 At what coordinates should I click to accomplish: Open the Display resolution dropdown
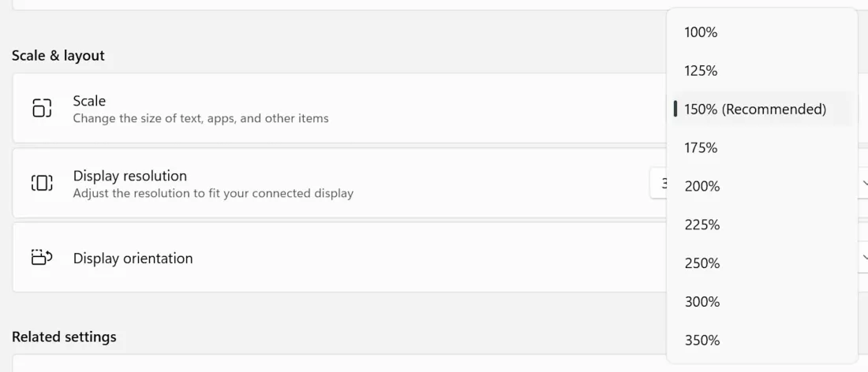(x=659, y=184)
